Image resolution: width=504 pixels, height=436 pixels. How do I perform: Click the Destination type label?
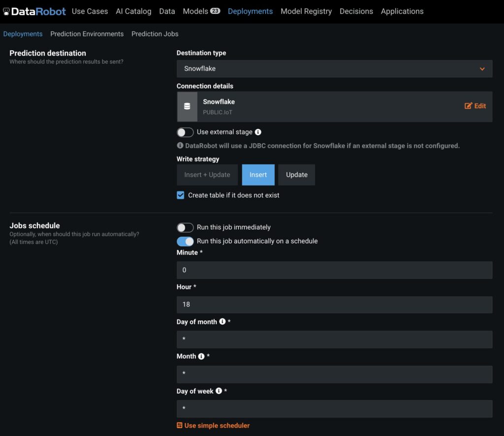tap(201, 53)
